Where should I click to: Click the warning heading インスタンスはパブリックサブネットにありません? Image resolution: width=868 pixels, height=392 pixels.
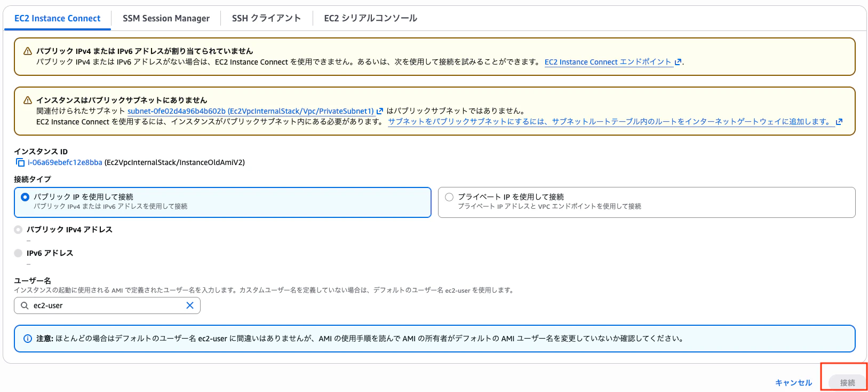pos(122,100)
